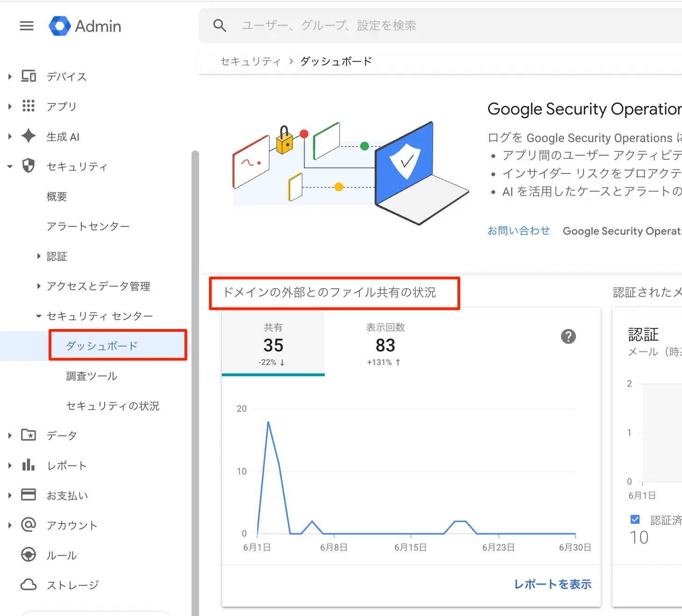Collapse the セキュリティ センター section
This screenshot has width=682, height=616.
pyautogui.click(x=39, y=316)
